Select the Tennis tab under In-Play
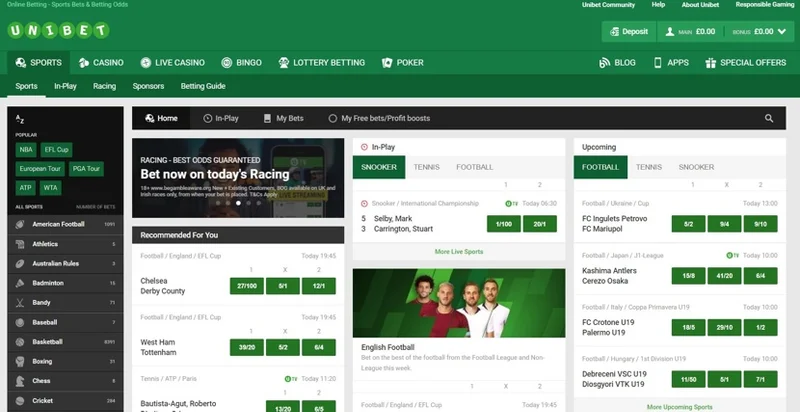This screenshot has height=412, width=800. point(427,167)
